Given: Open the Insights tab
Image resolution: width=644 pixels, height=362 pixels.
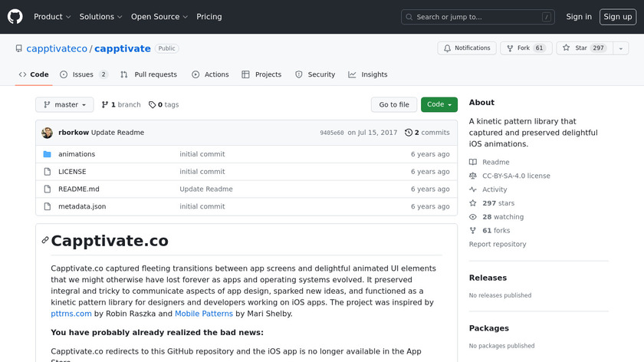Looking at the screenshot, I should 368,74.
